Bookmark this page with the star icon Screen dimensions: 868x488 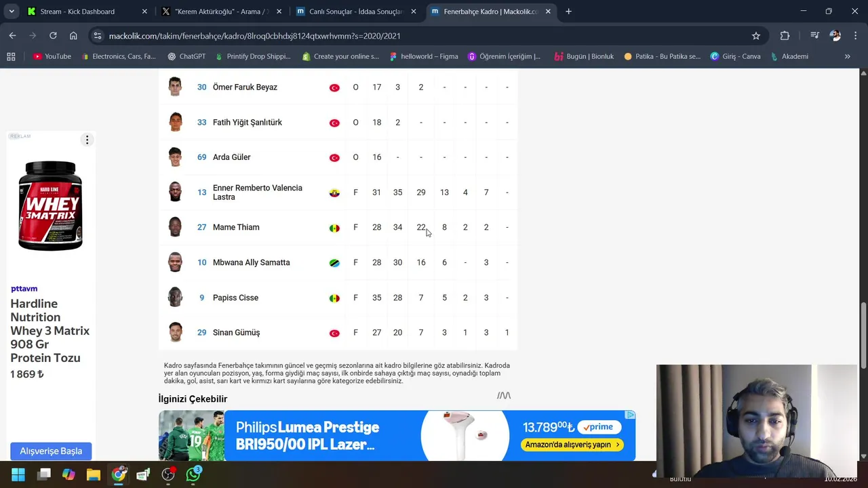pos(755,35)
